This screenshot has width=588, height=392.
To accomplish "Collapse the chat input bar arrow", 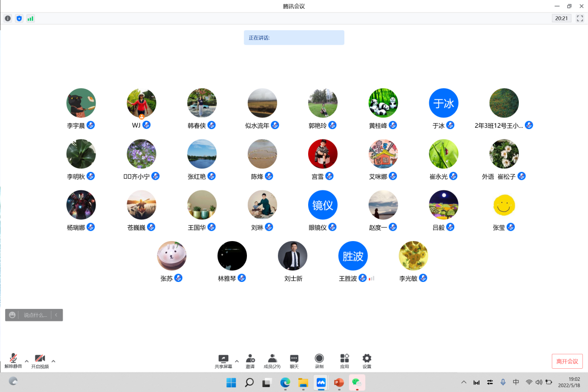I will pyautogui.click(x=56, y=315).
